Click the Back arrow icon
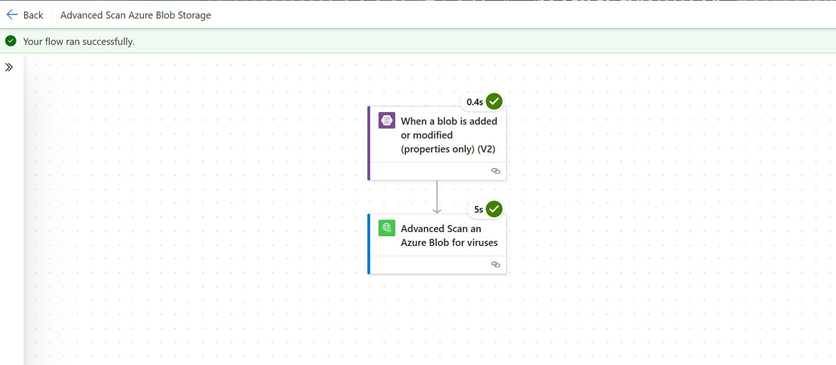Viewport: 836px width, 365px height. (x=12, y=15)
